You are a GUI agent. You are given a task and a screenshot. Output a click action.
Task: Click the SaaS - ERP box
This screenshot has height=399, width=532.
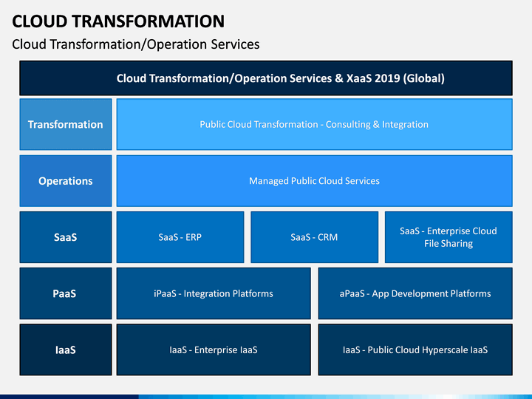[180, 237]
